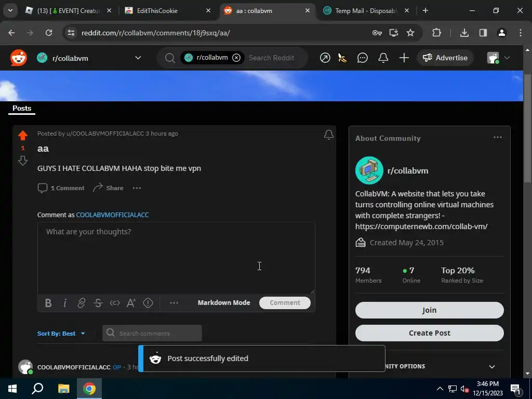532x399 pixels.
Task: View site information icon in address bar
Action: point(71,33)
